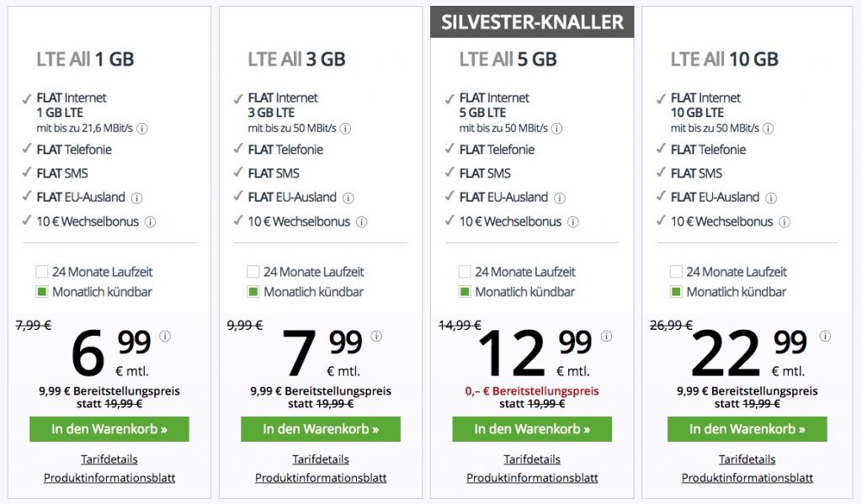
Task: Add LTE All 1 GB to Warenkorb
Action: point(109,429)
